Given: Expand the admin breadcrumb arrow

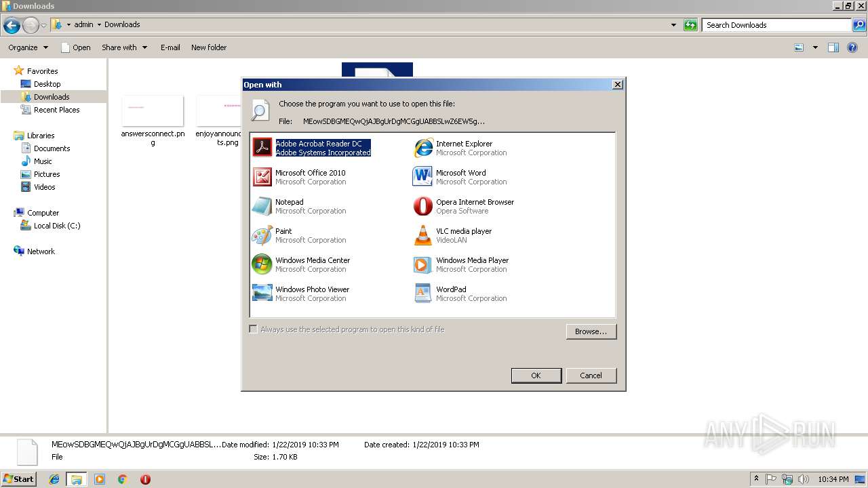Looking at the screenshot, I should click(x=99, y=24).
